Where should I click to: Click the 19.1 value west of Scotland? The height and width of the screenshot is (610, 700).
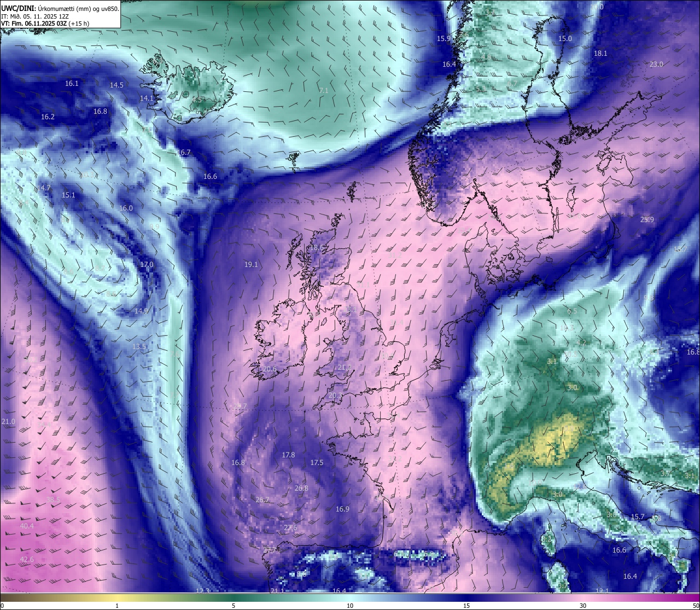click(250, 265)
